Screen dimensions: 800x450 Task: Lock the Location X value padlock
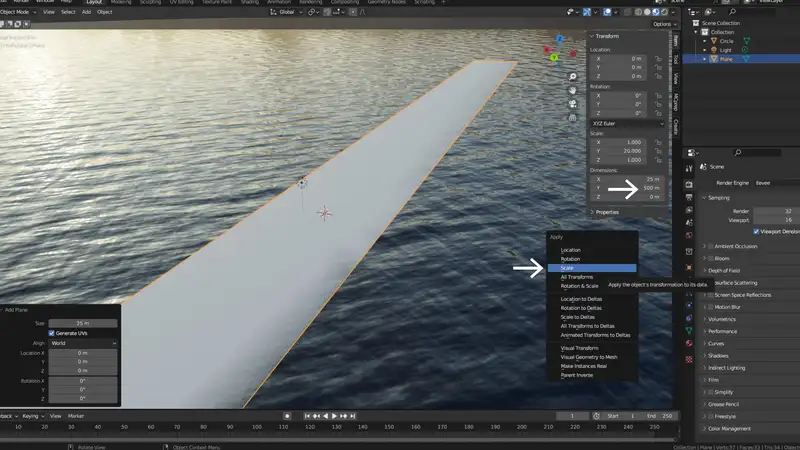[658, 59]
